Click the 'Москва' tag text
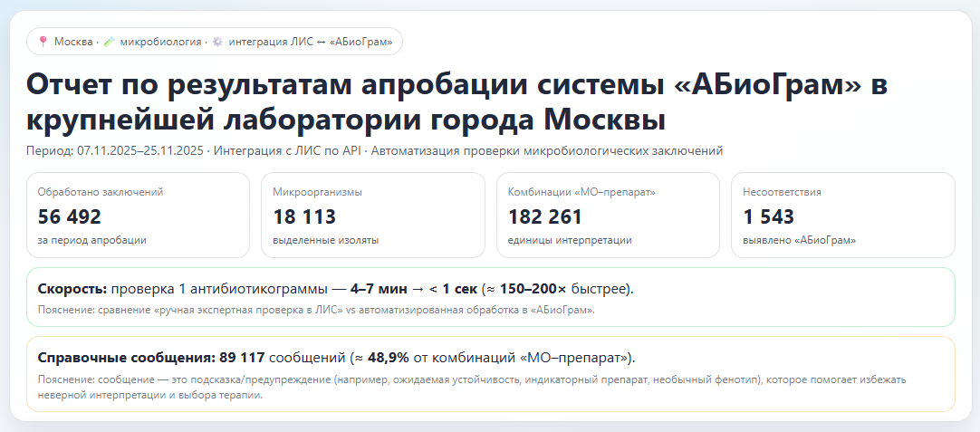This screenshot has width=980, height=432. [73, 42]
